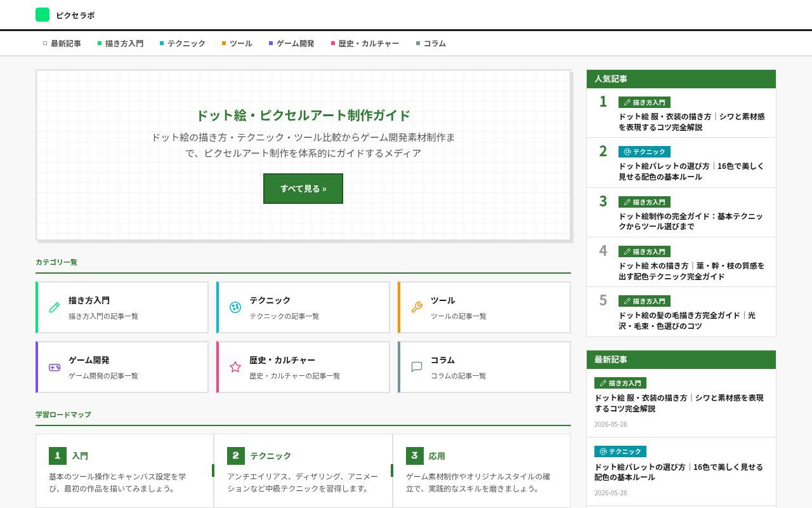This screenshot has width=812, height=508.
Task: Click the 最新記事 sidebar header
Action: [681, 359]
